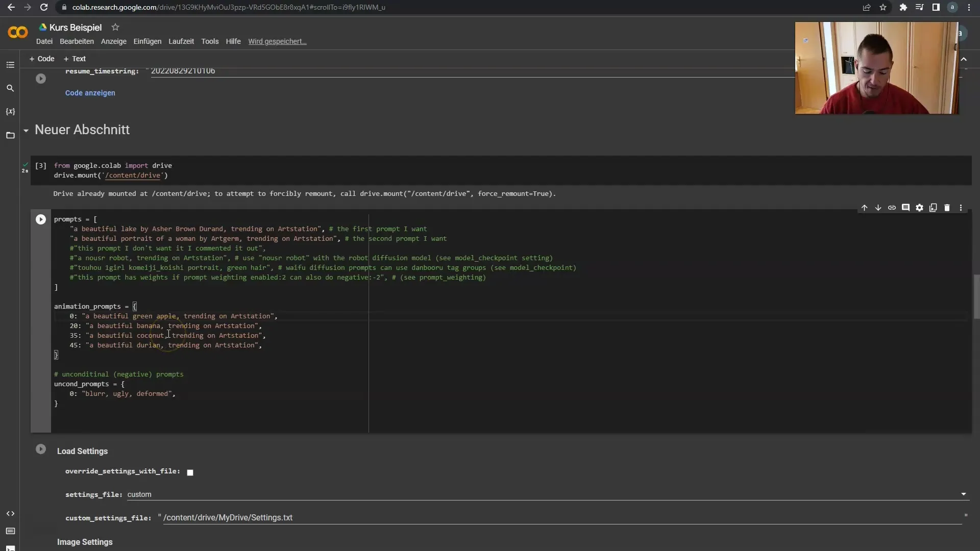Add a new Code cell
980x551 pixels.
42,59
